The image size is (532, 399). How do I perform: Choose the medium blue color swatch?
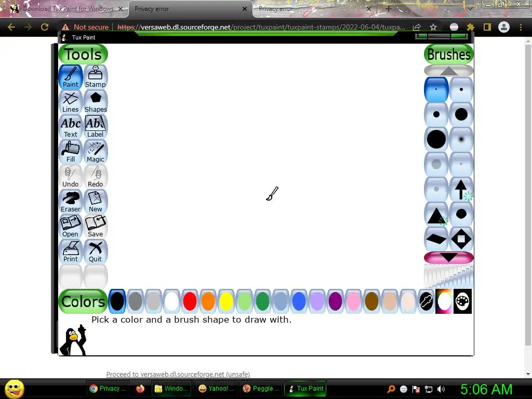(x=299, y=301)
